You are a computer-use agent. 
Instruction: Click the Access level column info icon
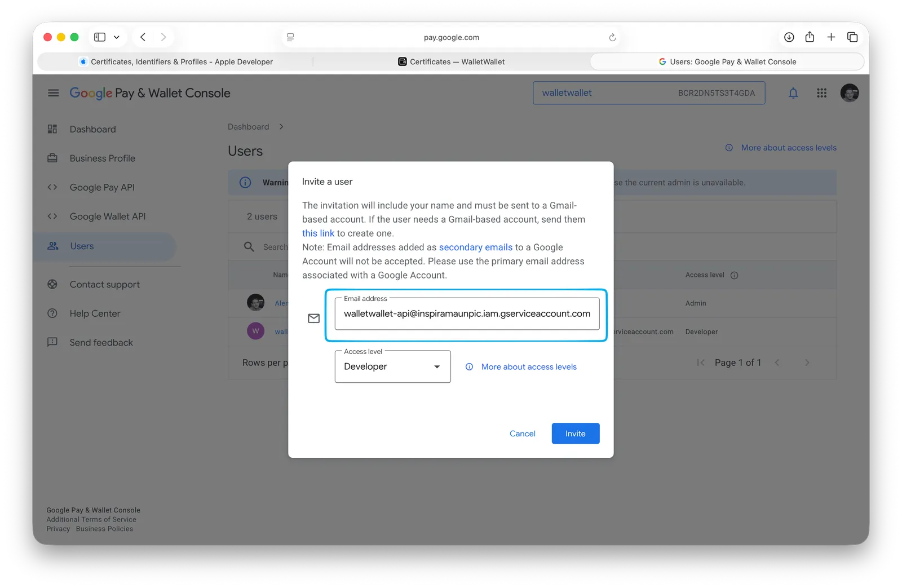point(734,276)
